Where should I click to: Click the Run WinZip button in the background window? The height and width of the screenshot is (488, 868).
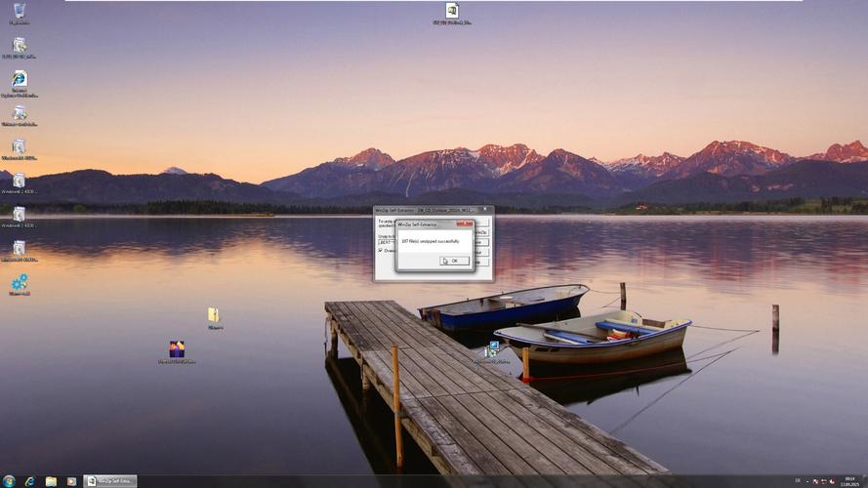tap(480, 232)
